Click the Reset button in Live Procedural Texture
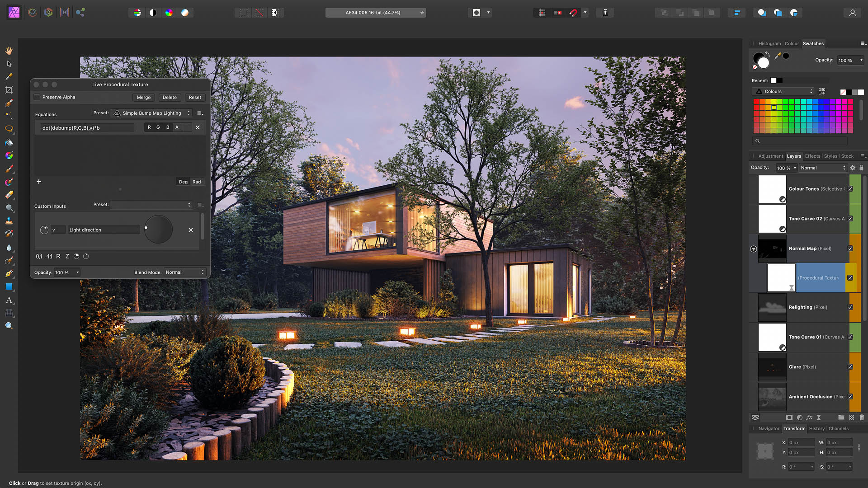868x488 pixels. click(x=195, y=97)
